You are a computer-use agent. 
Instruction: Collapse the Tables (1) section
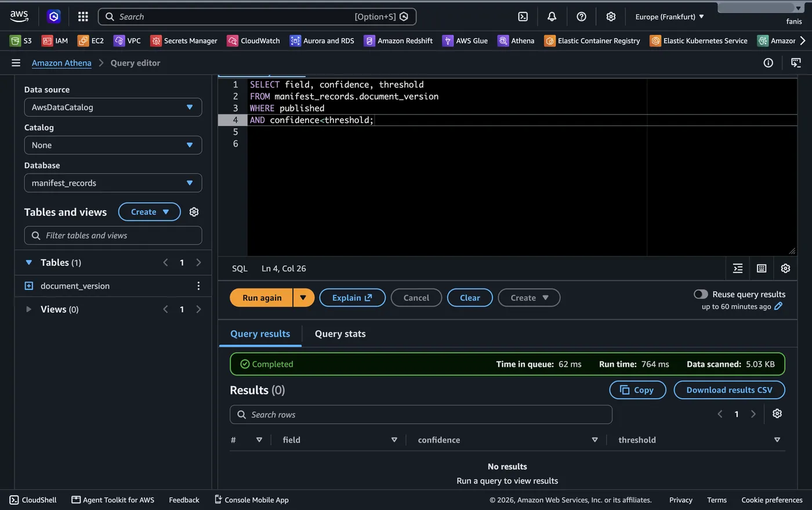click(x=29, y=262)
